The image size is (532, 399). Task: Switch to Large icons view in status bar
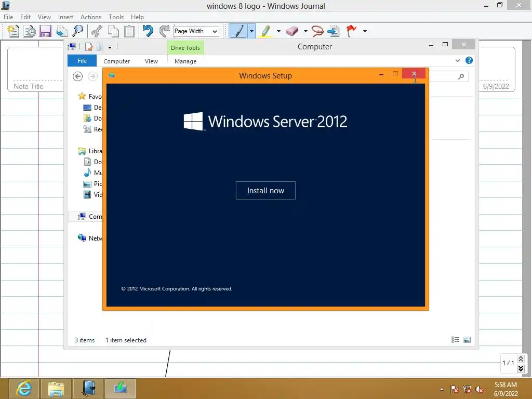tap(467, 340)
